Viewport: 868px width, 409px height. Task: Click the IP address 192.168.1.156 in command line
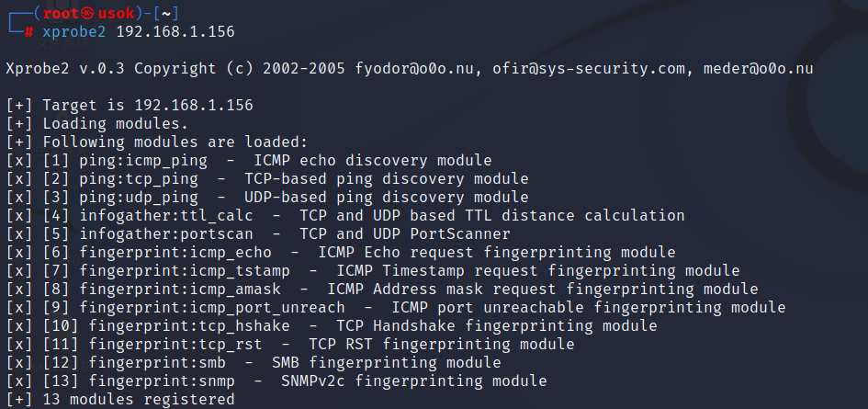pyautogui.click(x=175, y=31)
